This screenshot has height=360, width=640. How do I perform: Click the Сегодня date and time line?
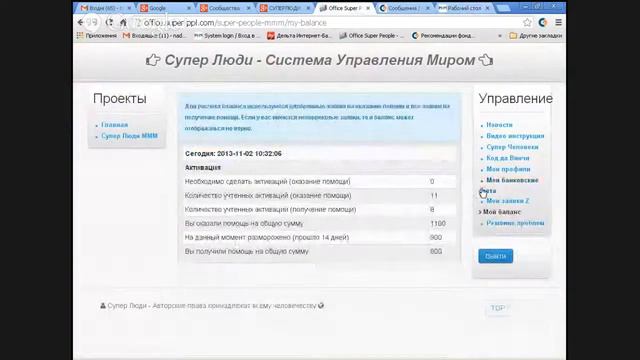[x=233, y=153]
